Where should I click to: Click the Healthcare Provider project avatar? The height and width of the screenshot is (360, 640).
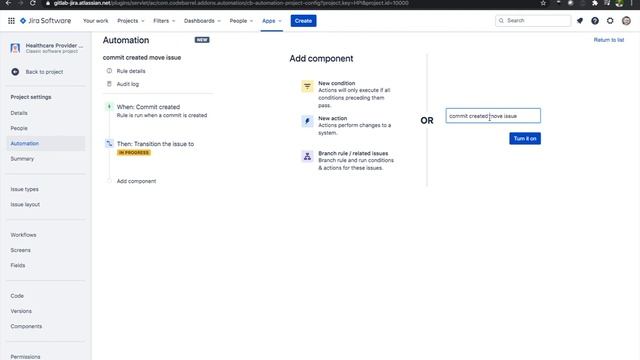(15, 48)
